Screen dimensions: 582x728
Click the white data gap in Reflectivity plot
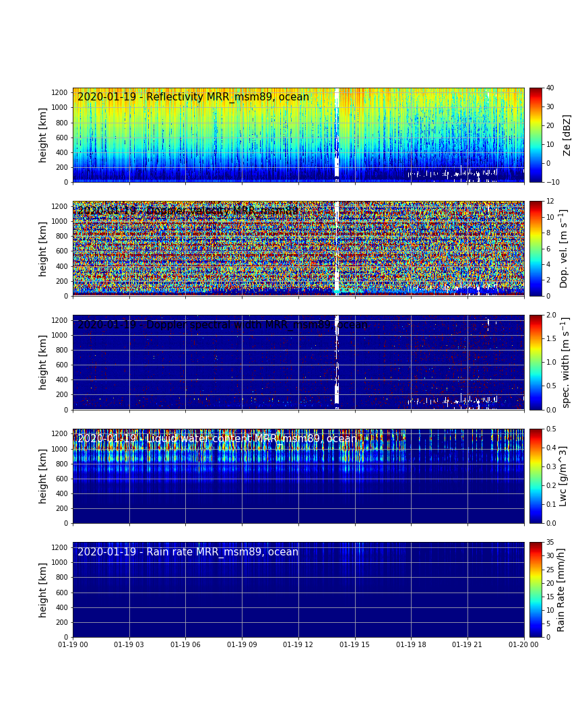point(337,135)
